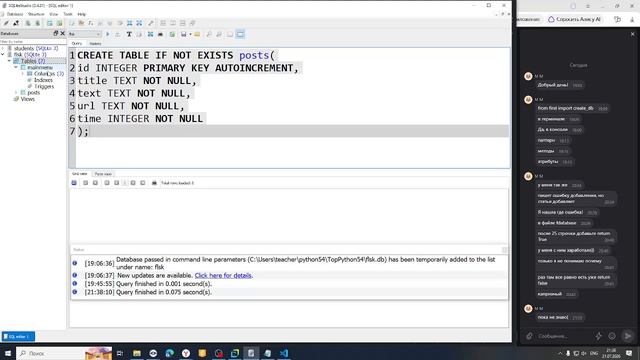Open the Database menu
This screenshot has width=640, height=360.
(x=15, y=14)
